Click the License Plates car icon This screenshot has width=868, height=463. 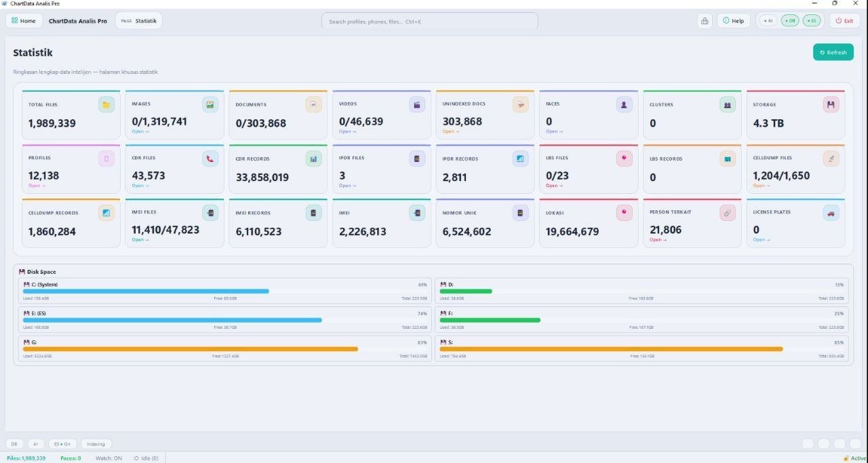831,213
